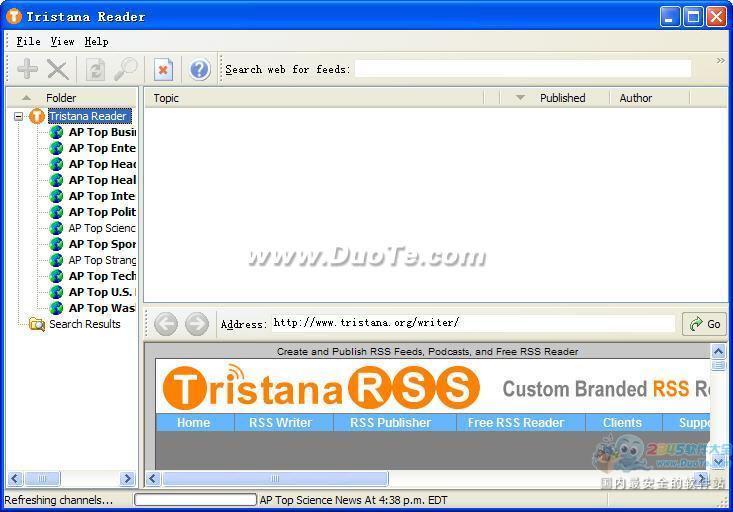Image resolution: width=733 pixels, height=512 pixels.
Task: Select the AP Top U.S. feed
Action: pos(102,292)
